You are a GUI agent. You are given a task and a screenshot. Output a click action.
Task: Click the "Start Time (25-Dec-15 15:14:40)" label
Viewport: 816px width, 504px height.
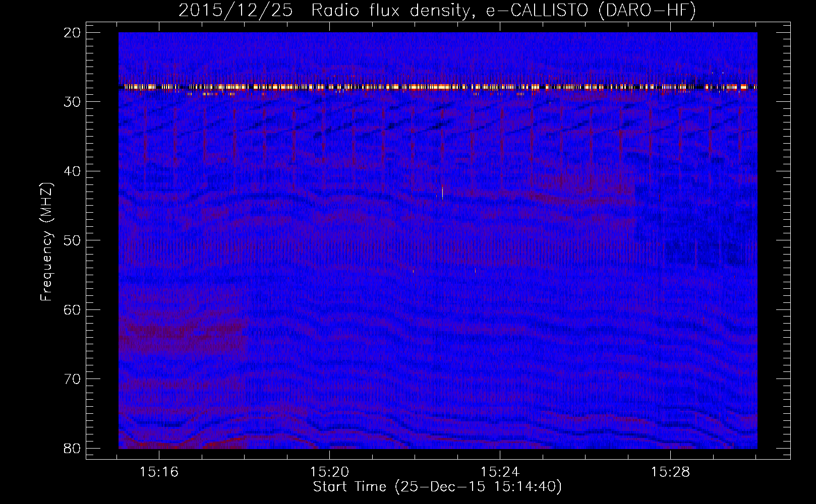point(437,487)
